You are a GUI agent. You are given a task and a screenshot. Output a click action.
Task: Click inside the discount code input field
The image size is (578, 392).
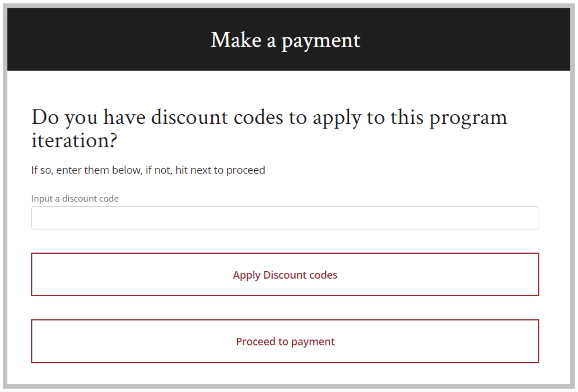pos(285,217)
